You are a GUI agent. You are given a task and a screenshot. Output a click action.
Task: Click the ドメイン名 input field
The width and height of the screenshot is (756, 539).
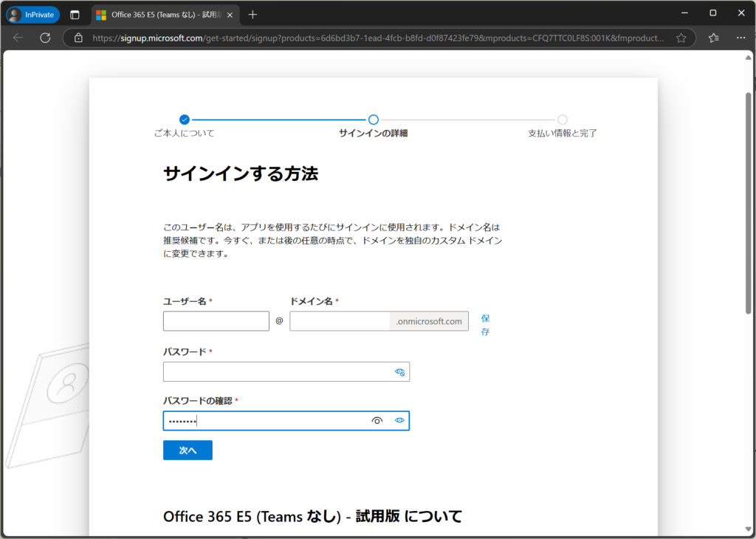click(340, 321)
